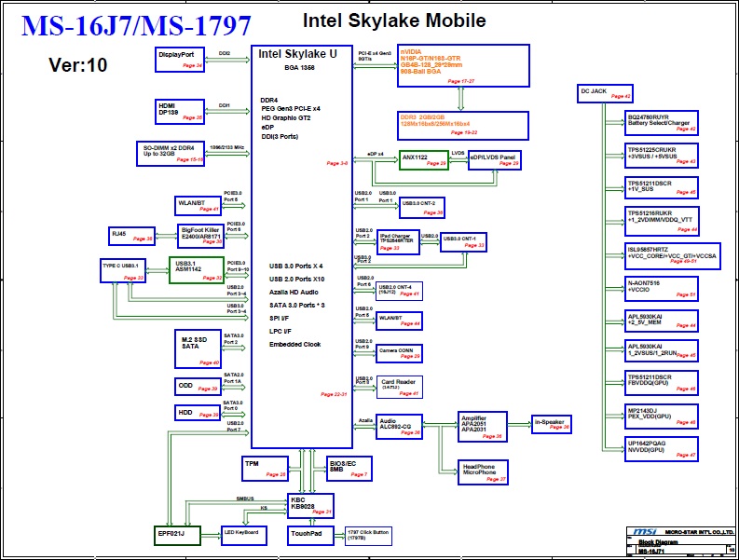The width and height of the screenshot is (739, 560).
Task: Click the SO-DIMM x2 DDR4 block
Action: pos(171,154)
